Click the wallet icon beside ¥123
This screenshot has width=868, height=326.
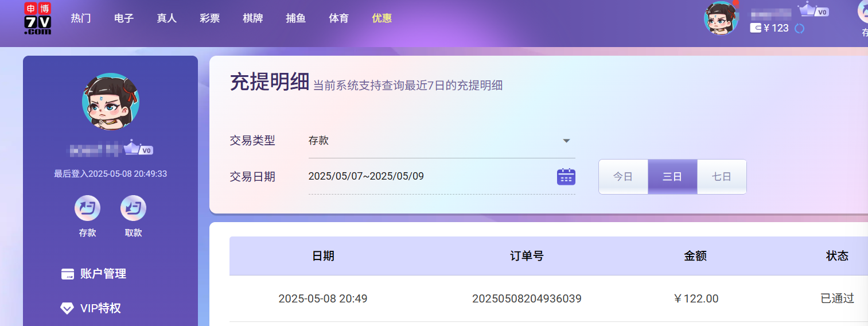756,28
